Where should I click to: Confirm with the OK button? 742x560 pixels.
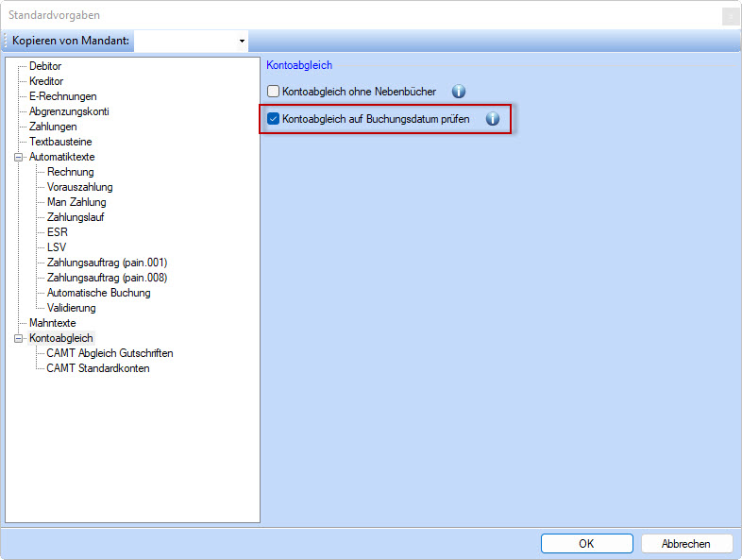coord(587,543)
